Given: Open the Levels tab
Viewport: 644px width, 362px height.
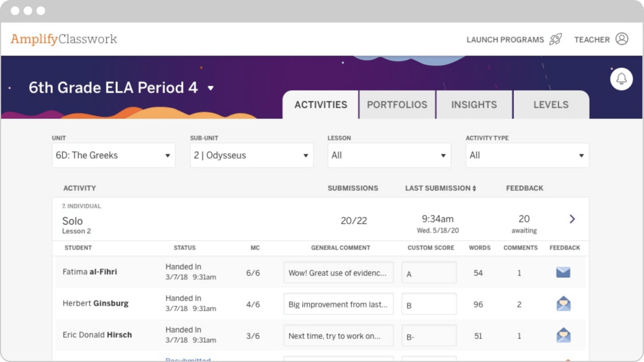Looking at the screenshot, I should [x=551, y=104].
